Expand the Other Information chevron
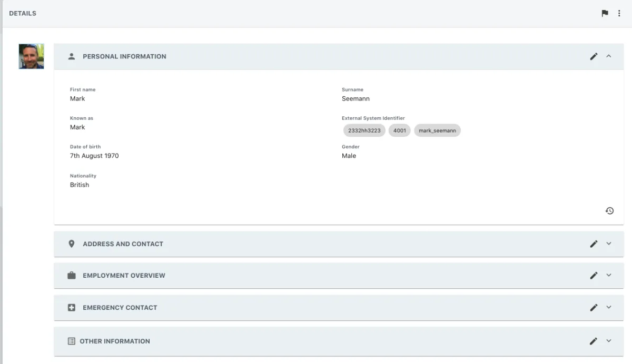This screenshot has width=632, height=364. click(609, 341)
